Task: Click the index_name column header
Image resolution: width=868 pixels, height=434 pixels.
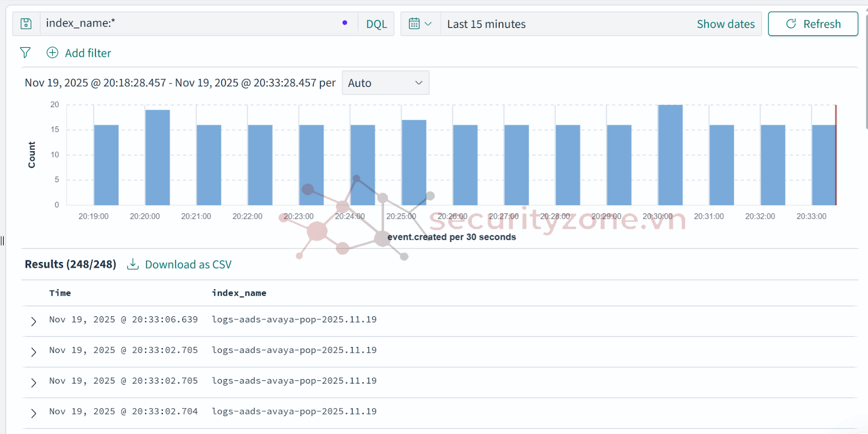Action: pyautogui.click(x=239, y=293)
